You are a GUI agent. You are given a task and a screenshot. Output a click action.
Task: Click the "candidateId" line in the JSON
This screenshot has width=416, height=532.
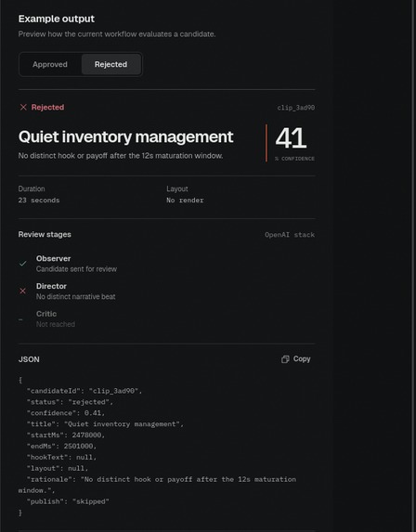[84, 391]
